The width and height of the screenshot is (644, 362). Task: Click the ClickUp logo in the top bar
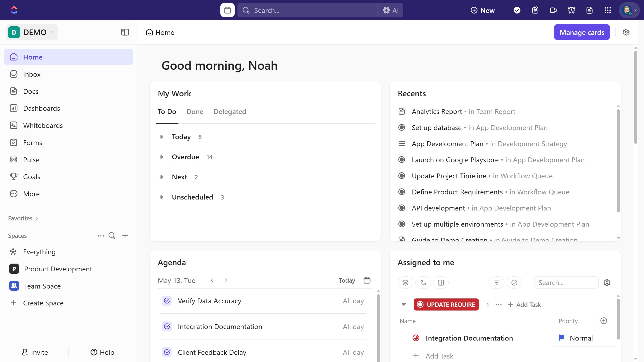tap(14, 10)
